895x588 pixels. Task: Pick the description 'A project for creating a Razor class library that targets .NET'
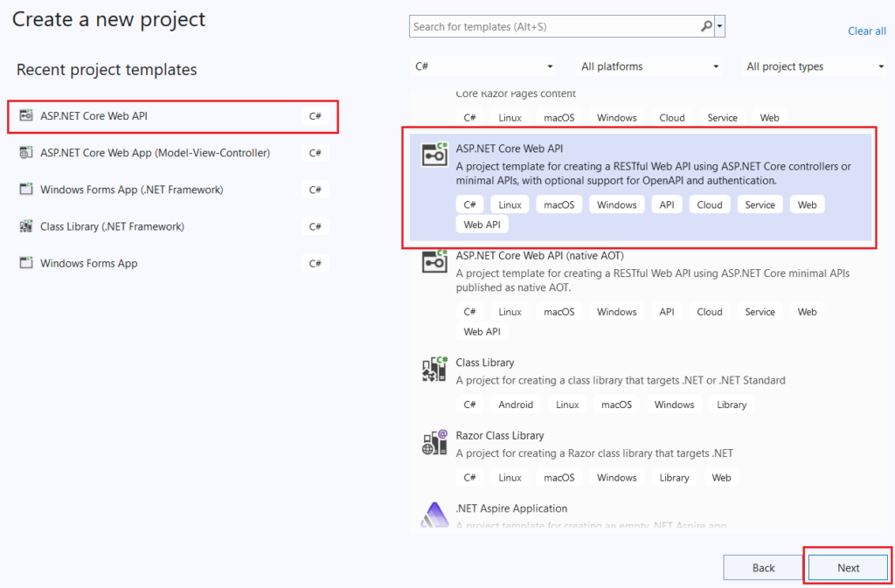point(594,453)
